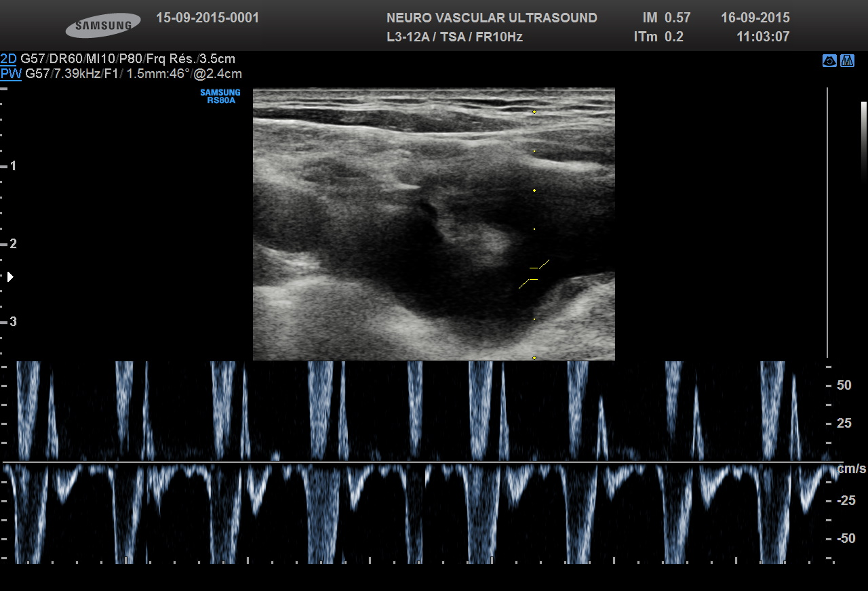Click the patient ID 15-09-2015-0001

coord(208,18)
